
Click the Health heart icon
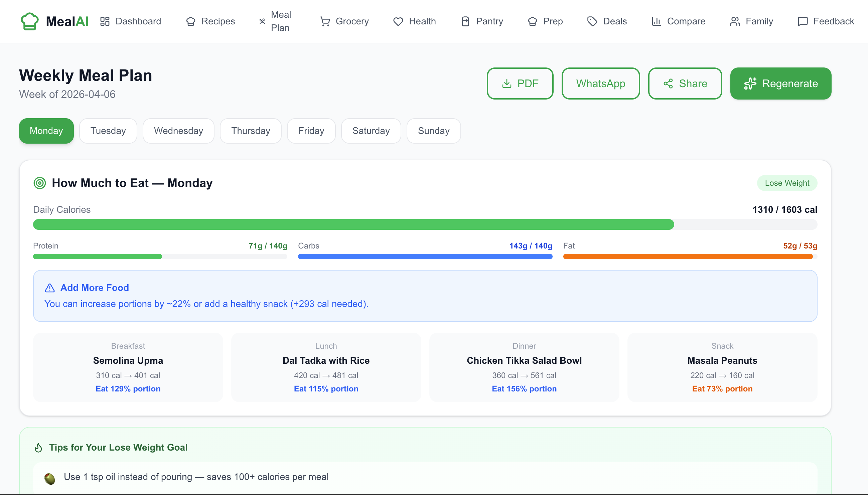point(398,21)
